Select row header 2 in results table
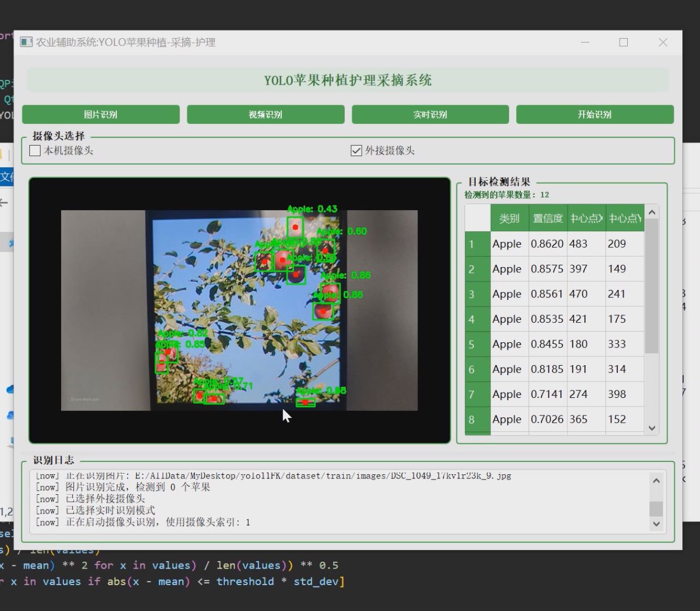This screenshot has height=611, width=700. 477,269
